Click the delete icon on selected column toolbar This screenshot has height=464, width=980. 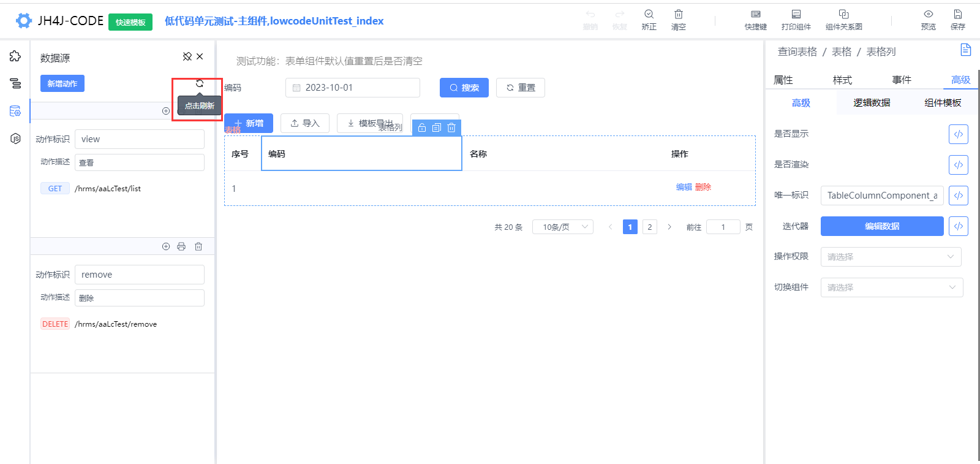coord(451,127)
